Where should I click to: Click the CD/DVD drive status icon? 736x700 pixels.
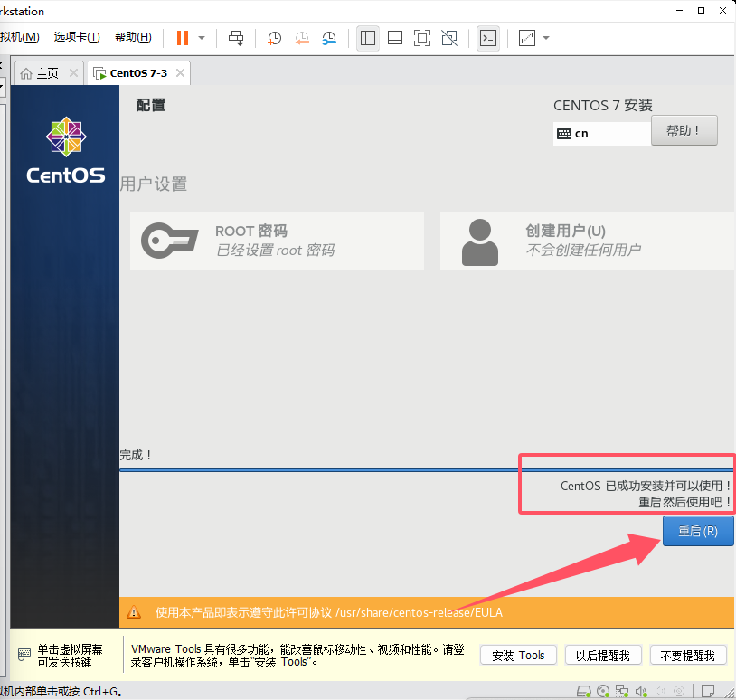coord(603,691)
